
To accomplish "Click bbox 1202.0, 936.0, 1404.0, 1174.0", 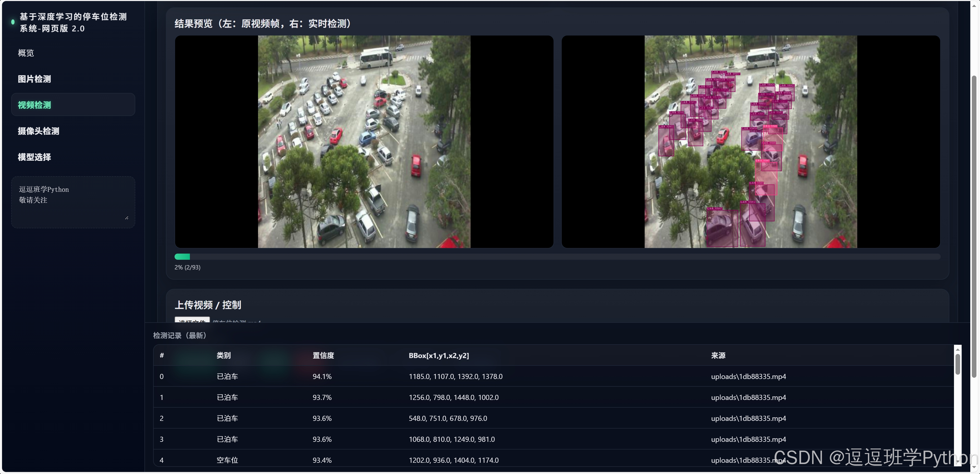I will 454,460.
